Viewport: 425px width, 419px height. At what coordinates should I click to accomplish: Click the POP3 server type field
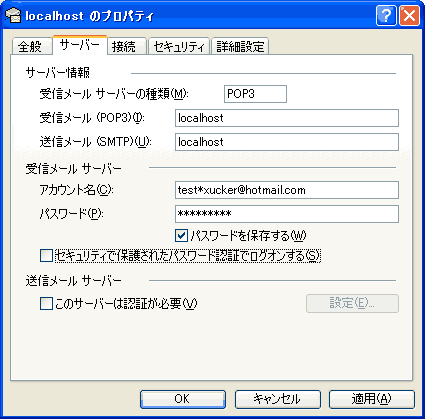coord(255,94)
